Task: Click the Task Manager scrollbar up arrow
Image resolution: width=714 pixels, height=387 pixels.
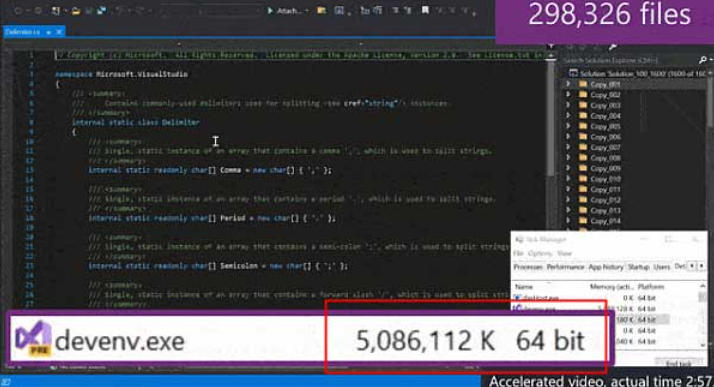Action: pyautogui.click(x=703, y=286)
